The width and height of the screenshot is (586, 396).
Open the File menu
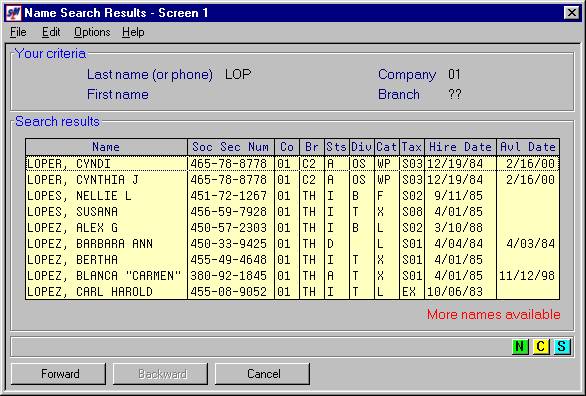point(18,32)
